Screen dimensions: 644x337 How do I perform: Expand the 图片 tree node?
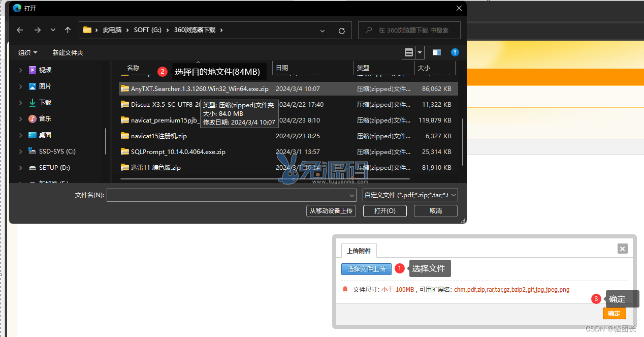tap(21, 86)
